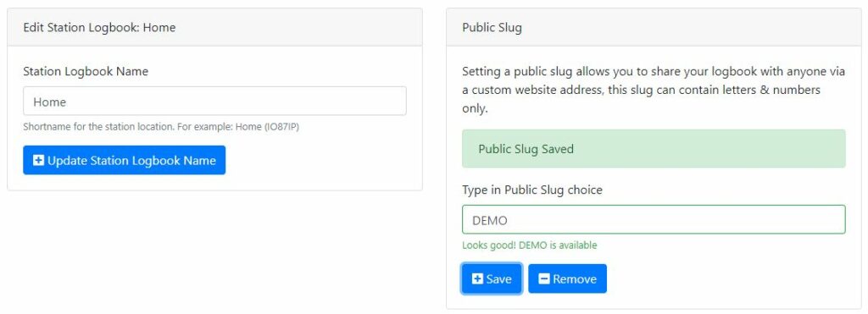Screen dimensions: 868x314
Task: Click the 'Station Logbook Name' label
Action: point(86,71)
